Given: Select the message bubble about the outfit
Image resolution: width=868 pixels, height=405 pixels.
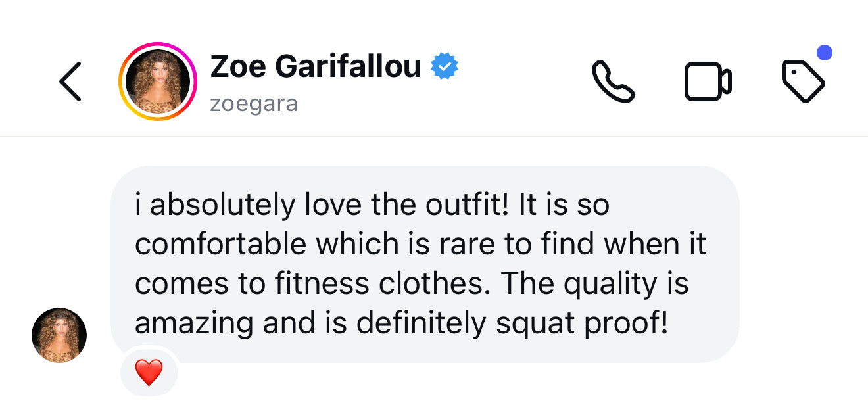Looking at the screenshot, I should tap(425, 263).
